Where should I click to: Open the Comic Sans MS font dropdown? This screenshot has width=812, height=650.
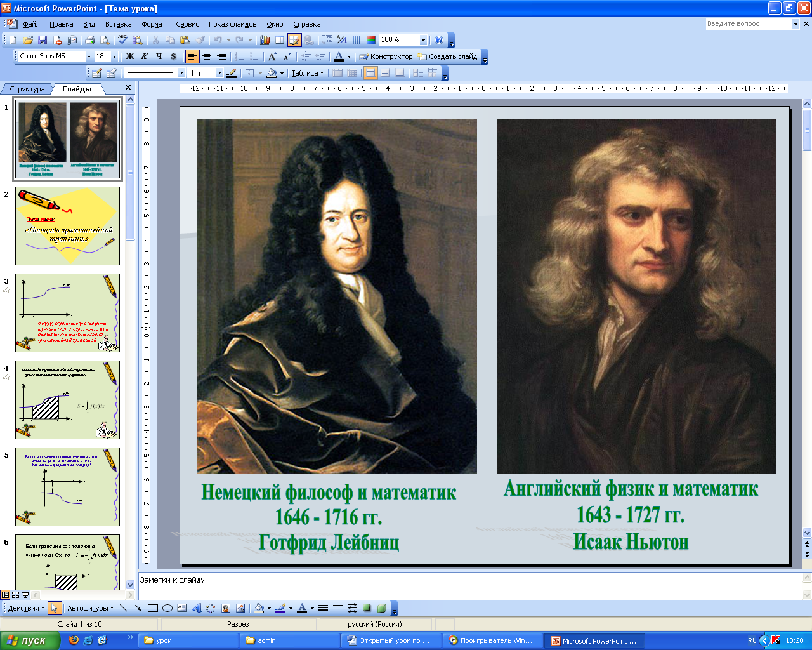pyautogui.click(x=89, y=56)
